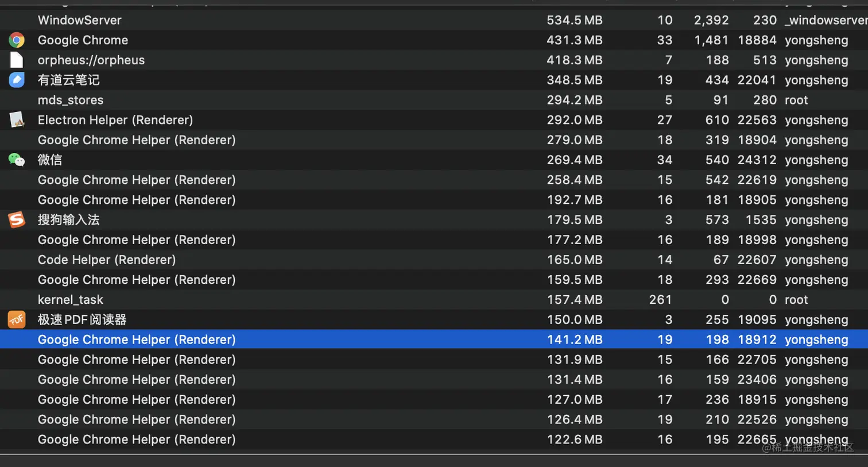Select the orpheus://orpheus process name

(x=91, y=60)
